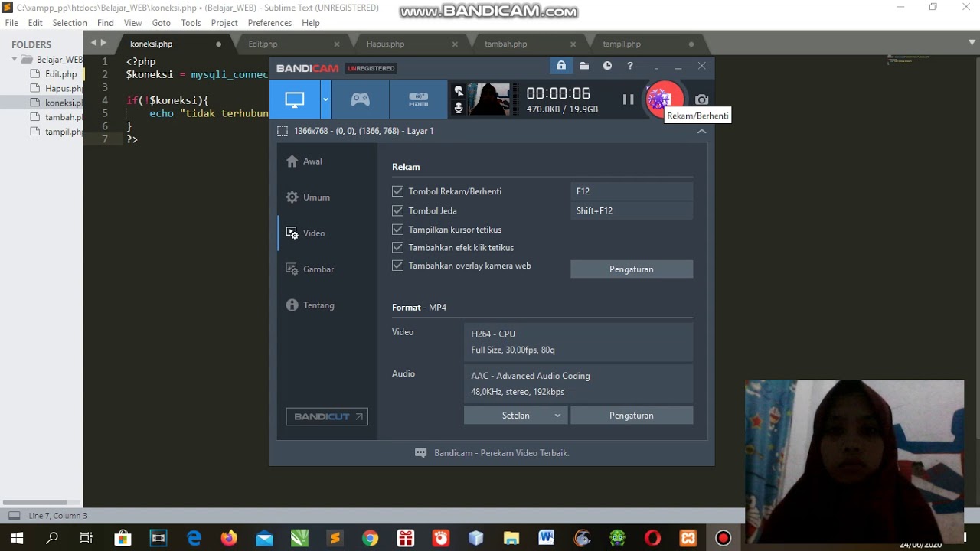Open the Windows Start menu
The image size is (980, 551).
[17, 539]
